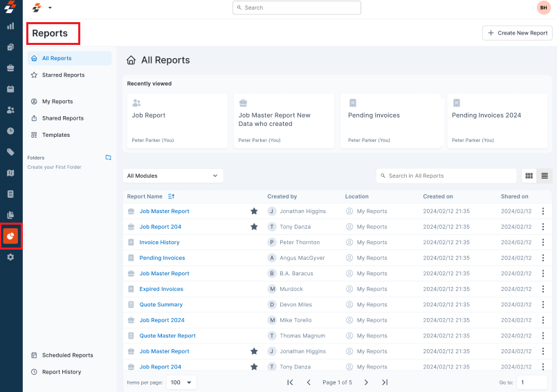Open the Reports pie chart icon in sidebar

click(10, 236)
